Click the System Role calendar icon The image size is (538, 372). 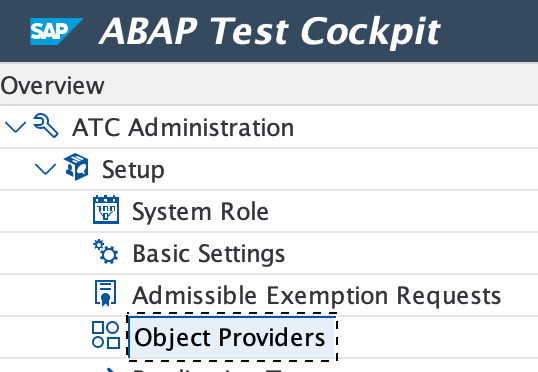click(106, 210)
